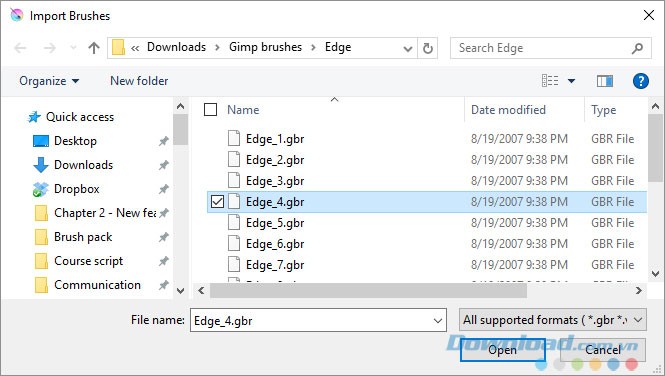The width and height of the screenshot is (665, 376).
Task: Uncheck the Edge_4.gbr checkbox
Action: [217, 202]
